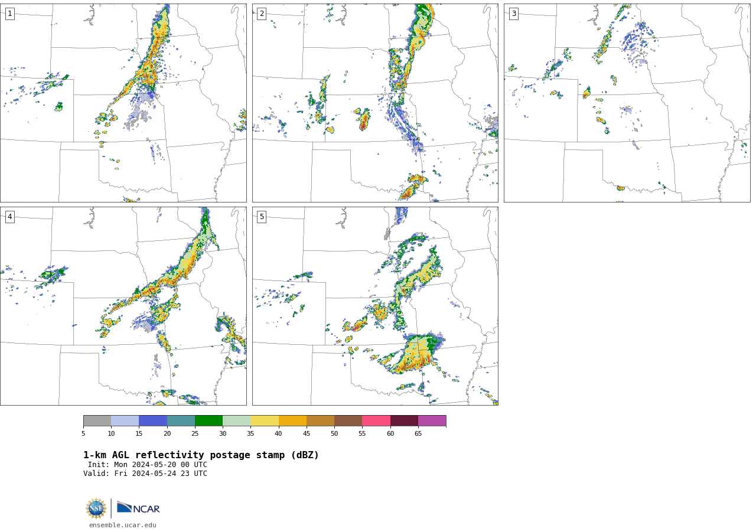Click the colorbar tick label '65'
Viewport: 756px width, 532px height.
[x=418, y=434]
